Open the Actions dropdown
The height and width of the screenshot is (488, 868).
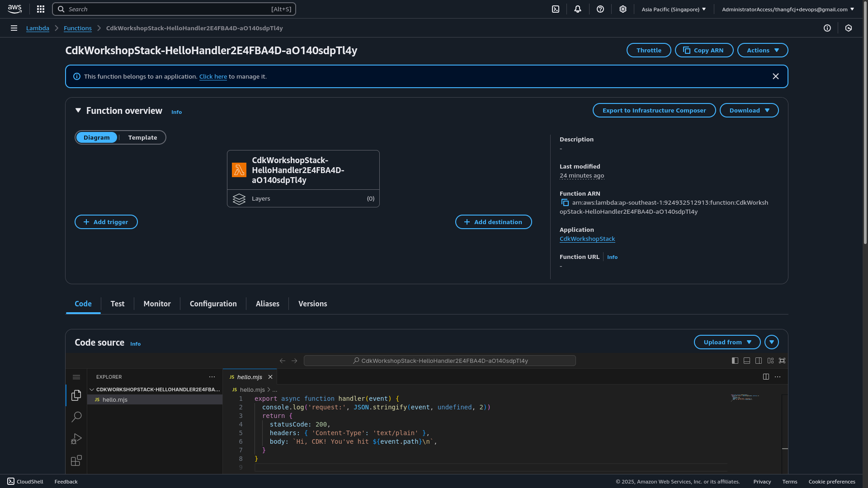(x=763, y=50)
